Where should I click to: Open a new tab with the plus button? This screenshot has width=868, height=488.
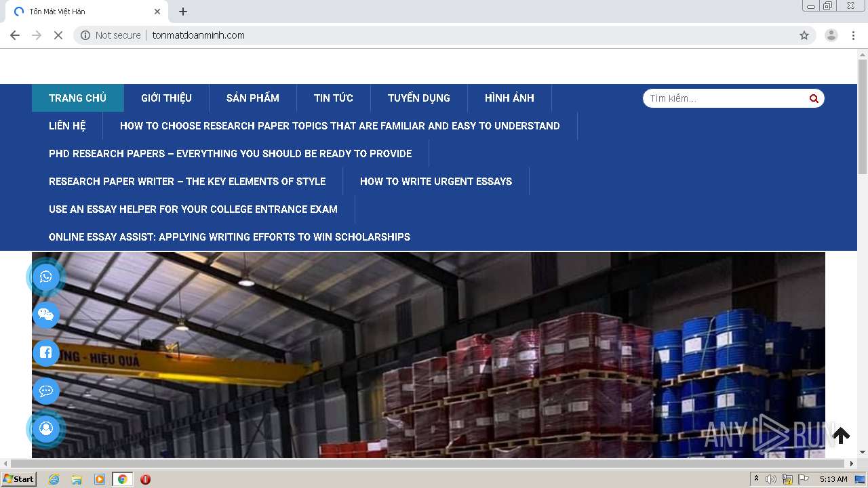183,12
